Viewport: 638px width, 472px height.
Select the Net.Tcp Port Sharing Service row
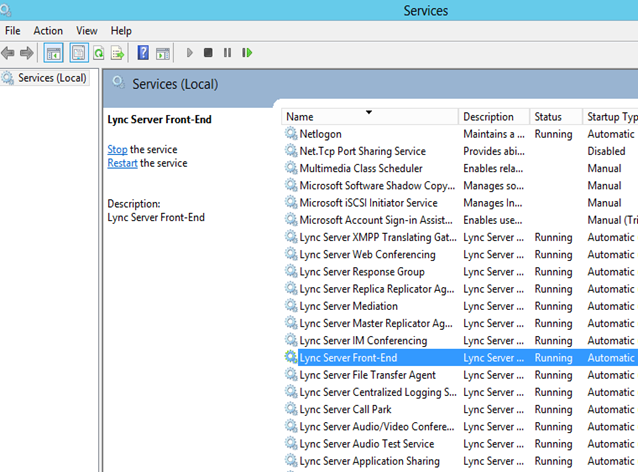[x=461, y=151]
